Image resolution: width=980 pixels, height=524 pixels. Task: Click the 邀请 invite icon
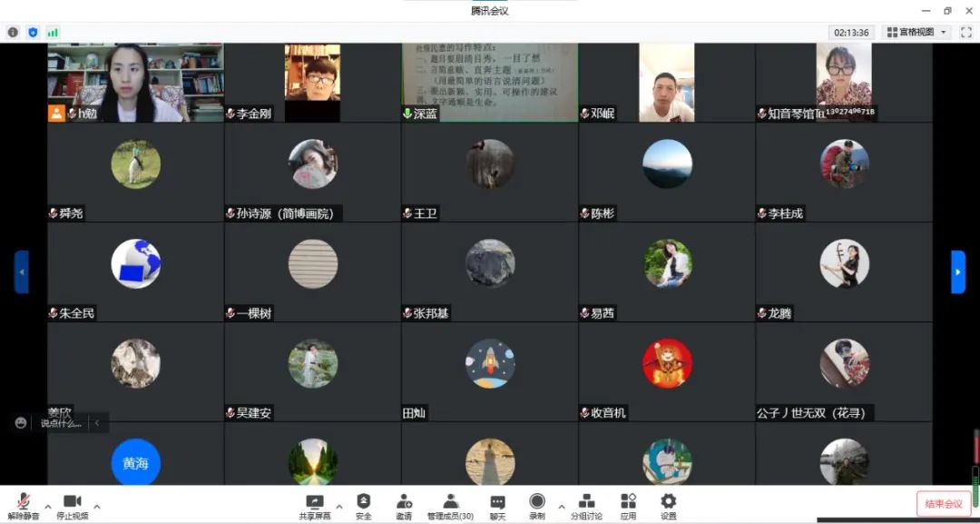(404, 507)
